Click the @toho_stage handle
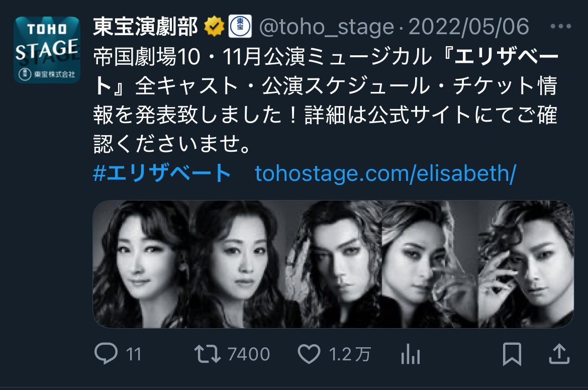Screen dimensions: 588x390 pyautogui.click(x=327, y=27)
